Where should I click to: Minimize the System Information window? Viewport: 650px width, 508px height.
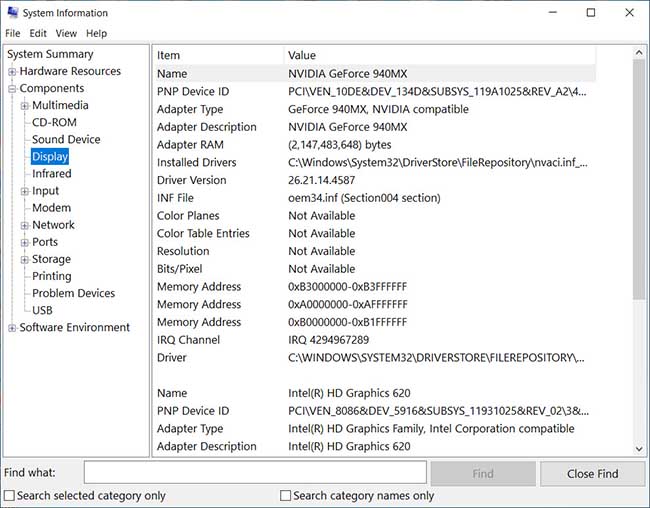coord(553,12)
